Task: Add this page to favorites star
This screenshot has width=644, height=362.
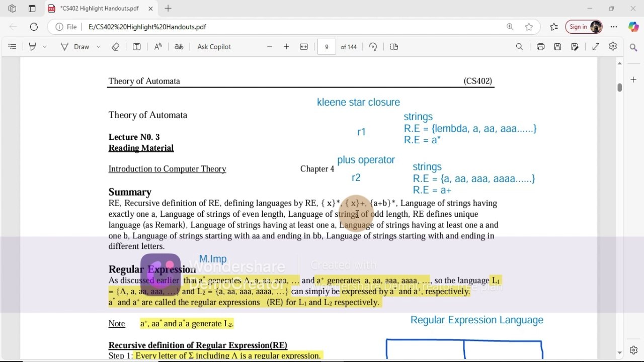Action: point(529,27)
